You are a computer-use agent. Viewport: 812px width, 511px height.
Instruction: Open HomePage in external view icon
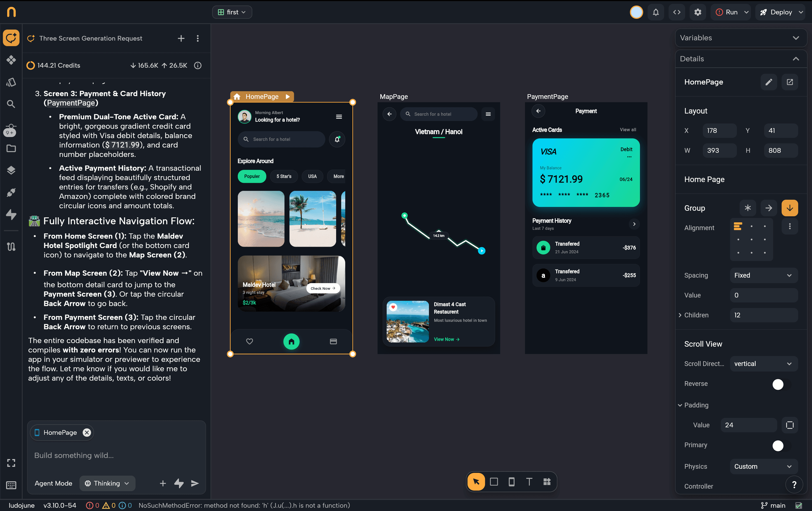point(790,82)
